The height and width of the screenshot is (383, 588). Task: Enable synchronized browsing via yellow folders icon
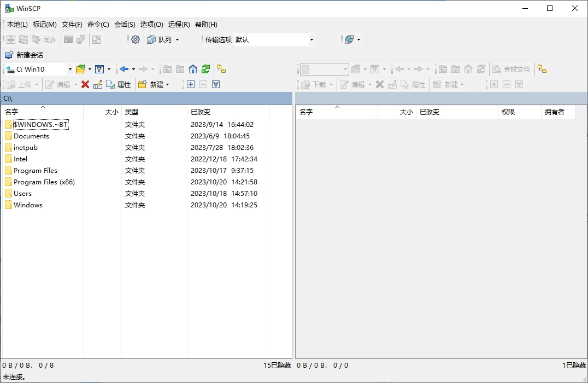coord(222,69)
